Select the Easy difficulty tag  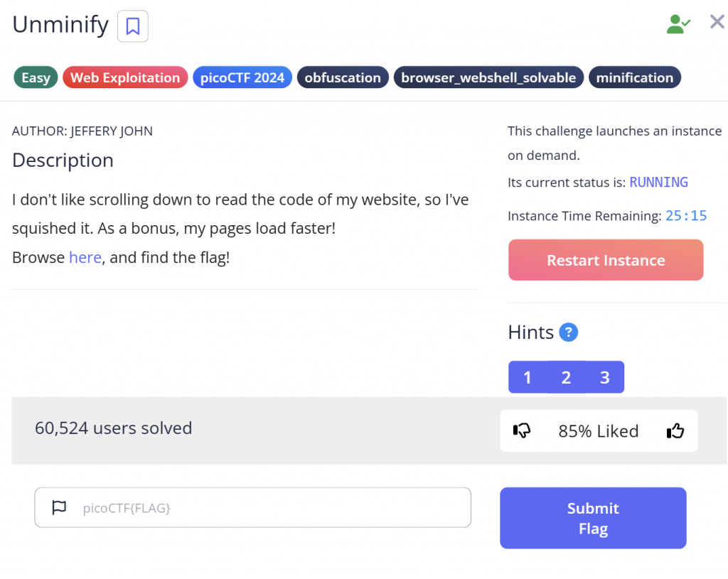point(36,77)
